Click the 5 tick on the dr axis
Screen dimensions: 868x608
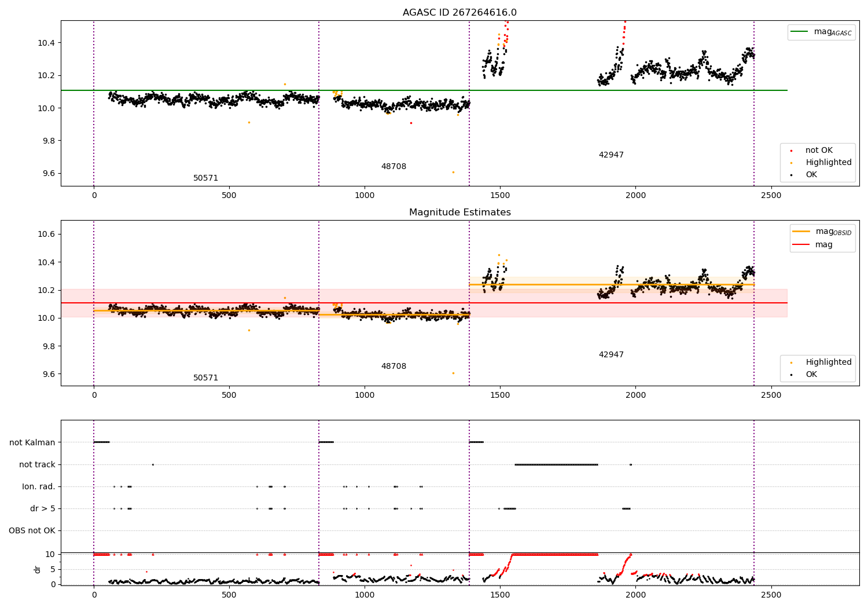(x=53, y=569)
